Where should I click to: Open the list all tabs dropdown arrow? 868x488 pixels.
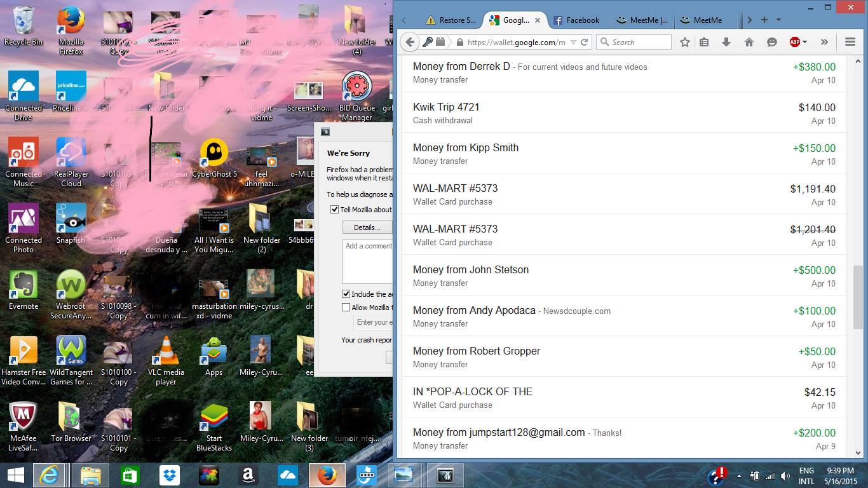779,20
